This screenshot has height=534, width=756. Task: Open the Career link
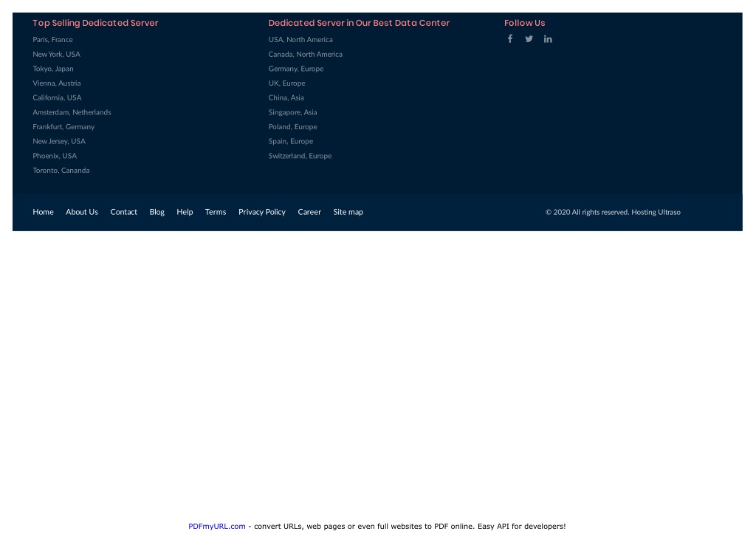[x=309, y=212]
